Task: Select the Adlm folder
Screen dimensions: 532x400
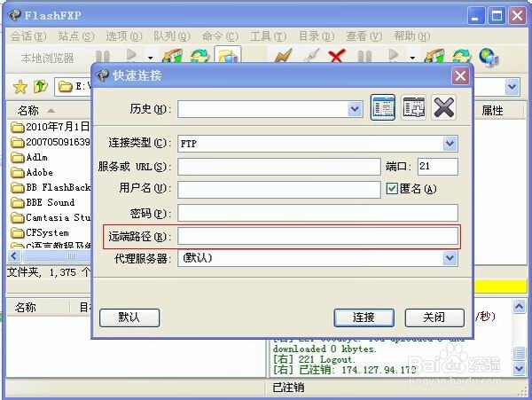Action: point(29,157)
